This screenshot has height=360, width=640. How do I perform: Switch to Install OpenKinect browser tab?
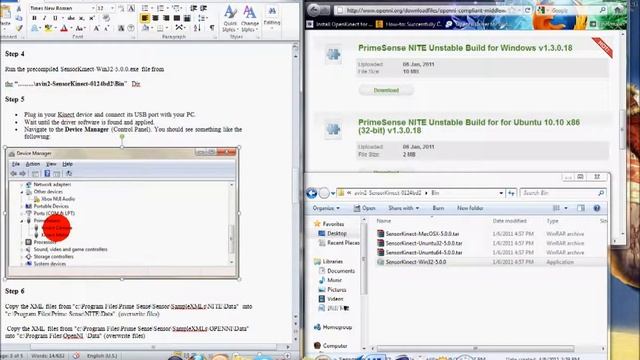click(338, 24)
